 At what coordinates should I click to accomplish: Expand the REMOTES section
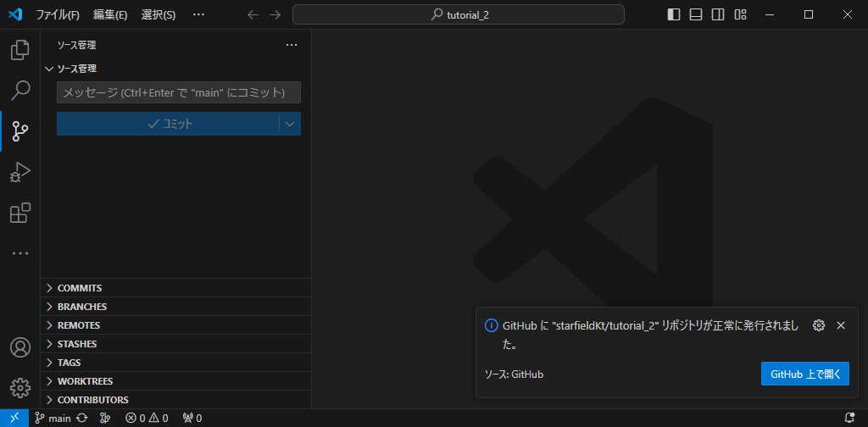tap(176, 325)
